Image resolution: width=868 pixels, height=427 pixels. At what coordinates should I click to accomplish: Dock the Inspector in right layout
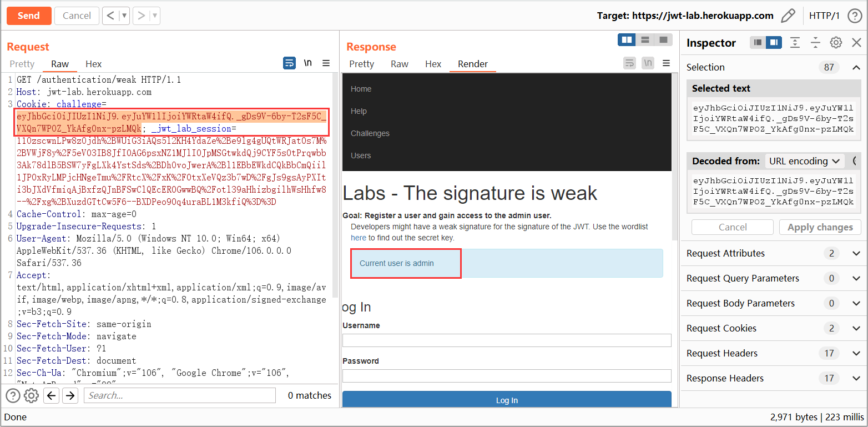click(774, 43)
